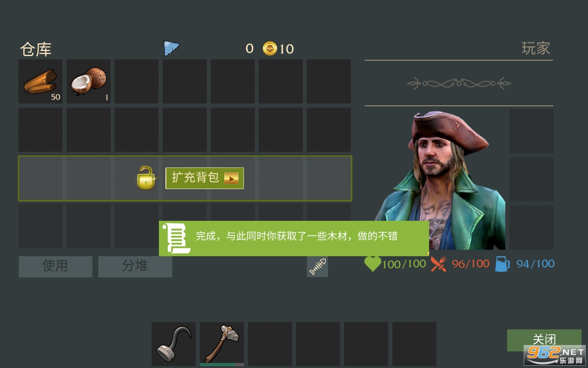Select the wood logs item in storage
The image size is (588, 368).
[40, 81]
